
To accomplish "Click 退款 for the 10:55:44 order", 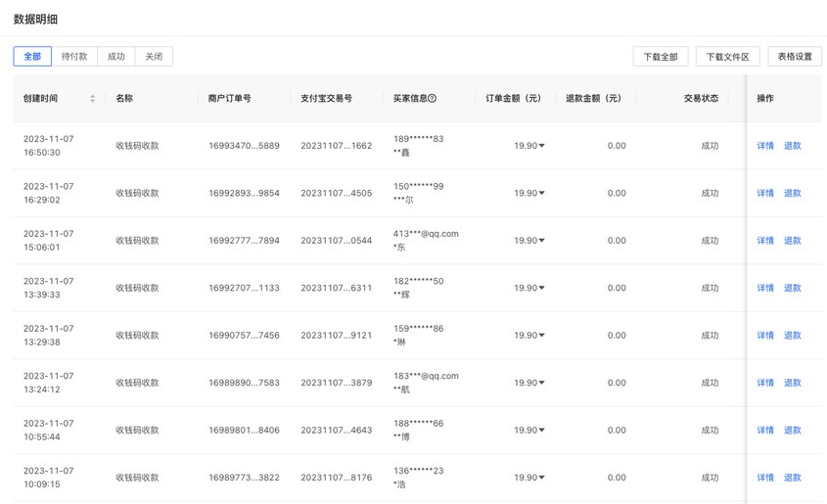I will click(792, 431).
